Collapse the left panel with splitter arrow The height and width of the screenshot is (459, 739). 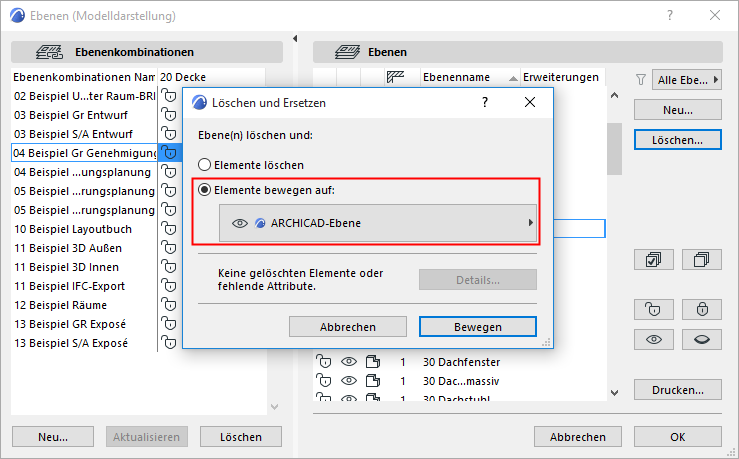point(294,39)
